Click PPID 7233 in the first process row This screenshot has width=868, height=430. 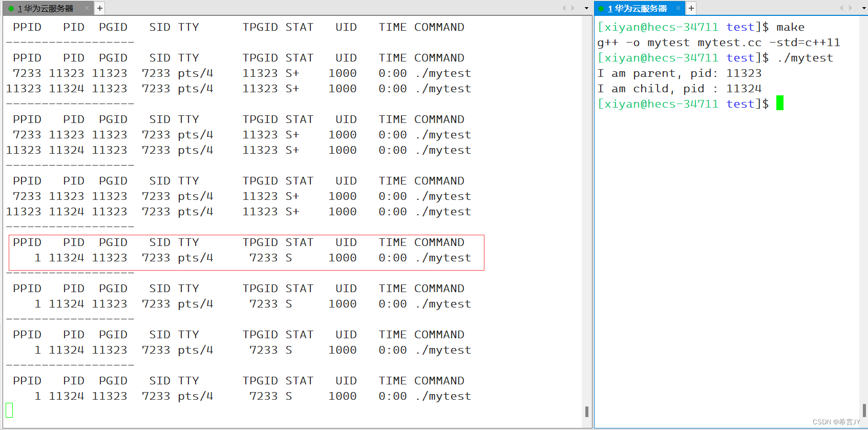27,73
